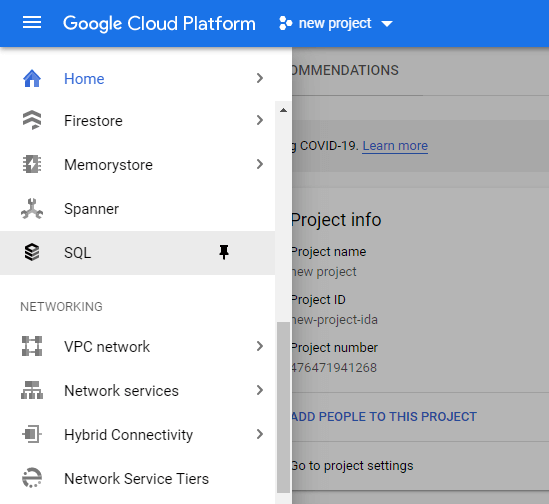This screenshot has width=549, height=504.
Task: Click the navigation menu scrollbar up arrow
Action: click(283, 110)
